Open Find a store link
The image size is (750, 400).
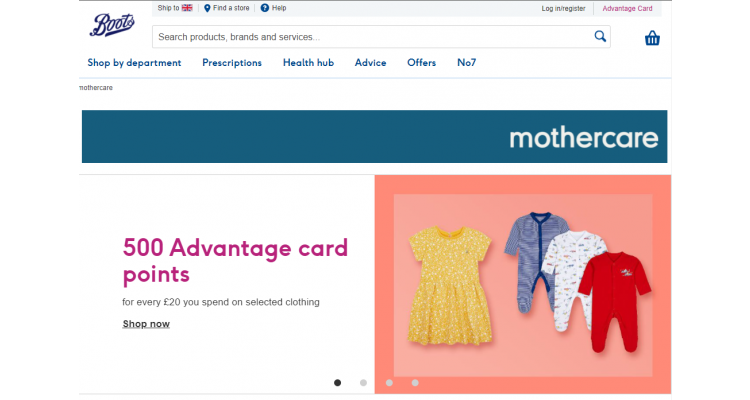pyautogui.click(x=227, y=8)
